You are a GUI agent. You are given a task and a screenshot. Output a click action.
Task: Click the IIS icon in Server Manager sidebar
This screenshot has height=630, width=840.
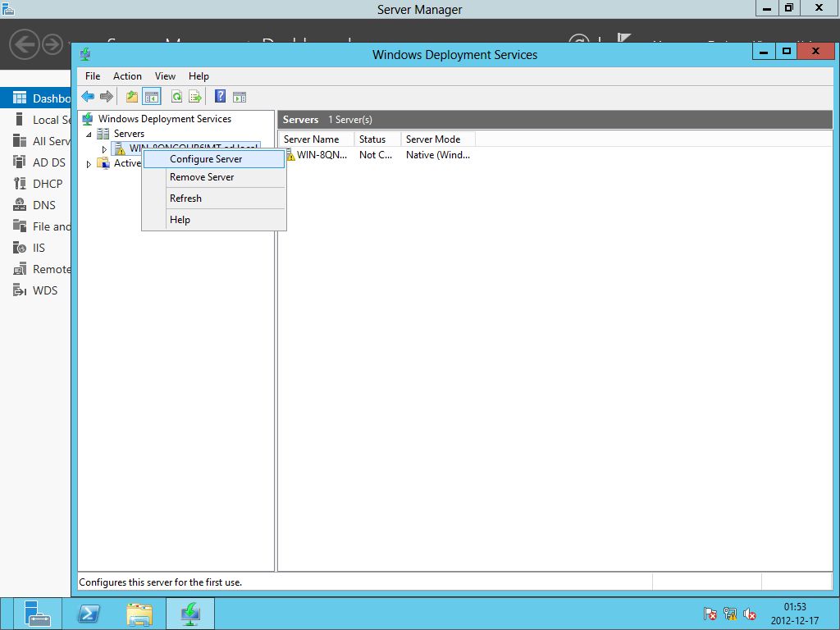click(x=20, y=248)
